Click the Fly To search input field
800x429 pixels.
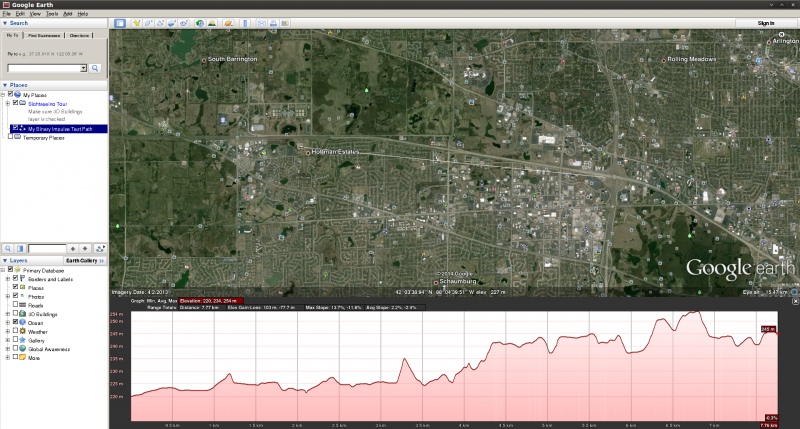coord(44,68)
